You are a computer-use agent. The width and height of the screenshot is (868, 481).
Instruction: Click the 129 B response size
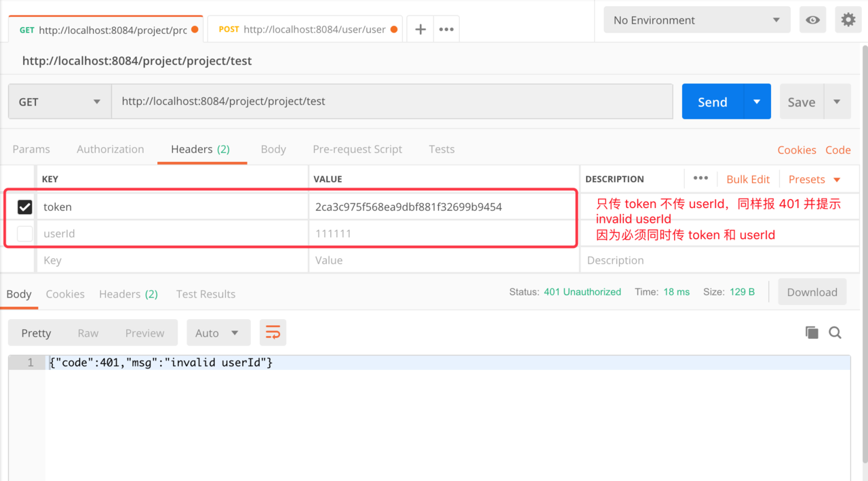pos(742,292)
